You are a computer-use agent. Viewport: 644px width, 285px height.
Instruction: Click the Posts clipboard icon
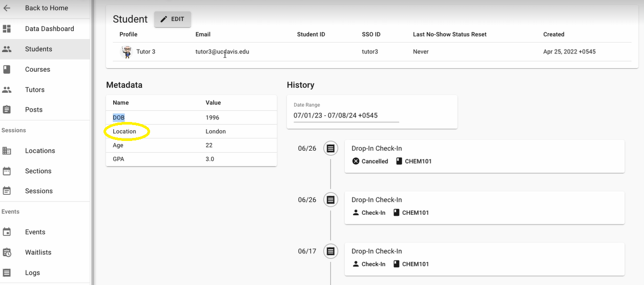[x=7, y=110]
